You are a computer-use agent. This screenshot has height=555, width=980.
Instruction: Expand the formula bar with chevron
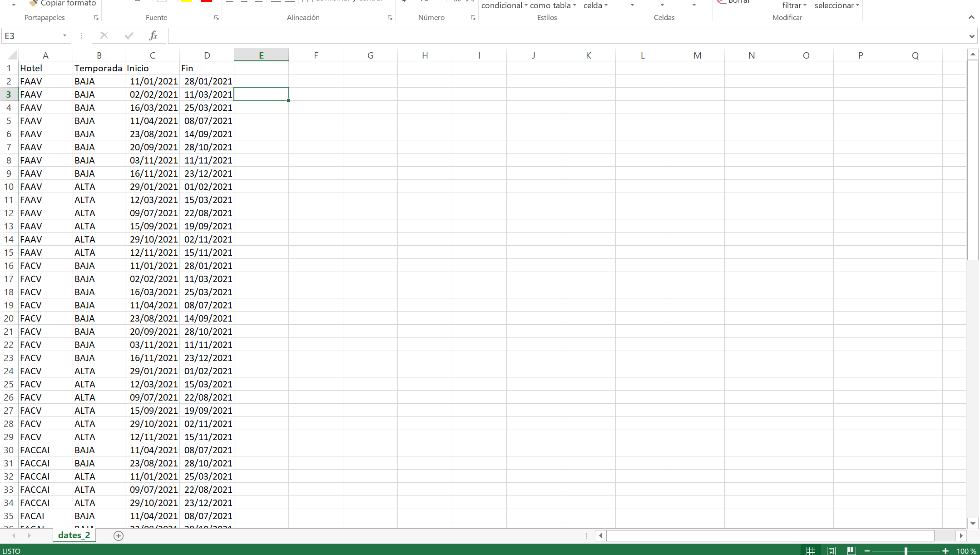tap(971, 36)
